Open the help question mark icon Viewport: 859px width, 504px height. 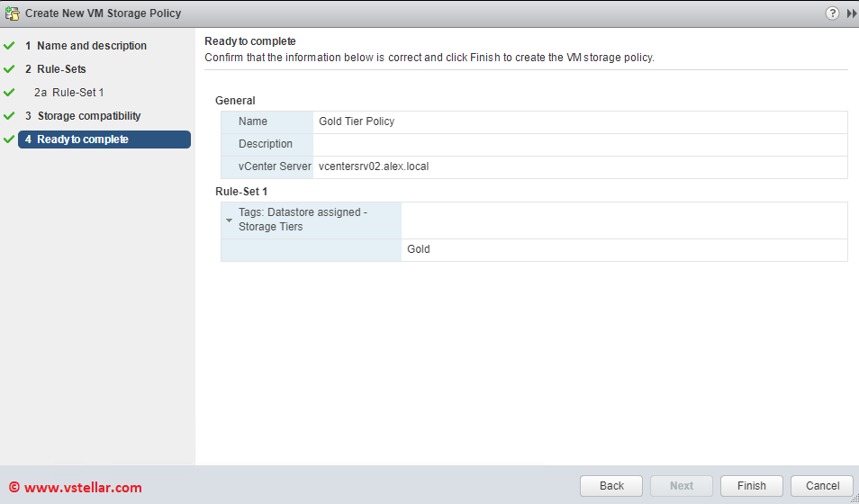pos(832,13)
